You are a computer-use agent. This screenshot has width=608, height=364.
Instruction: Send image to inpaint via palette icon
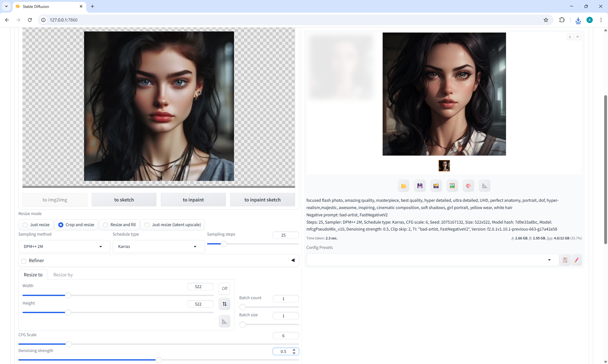pos(468,186)
